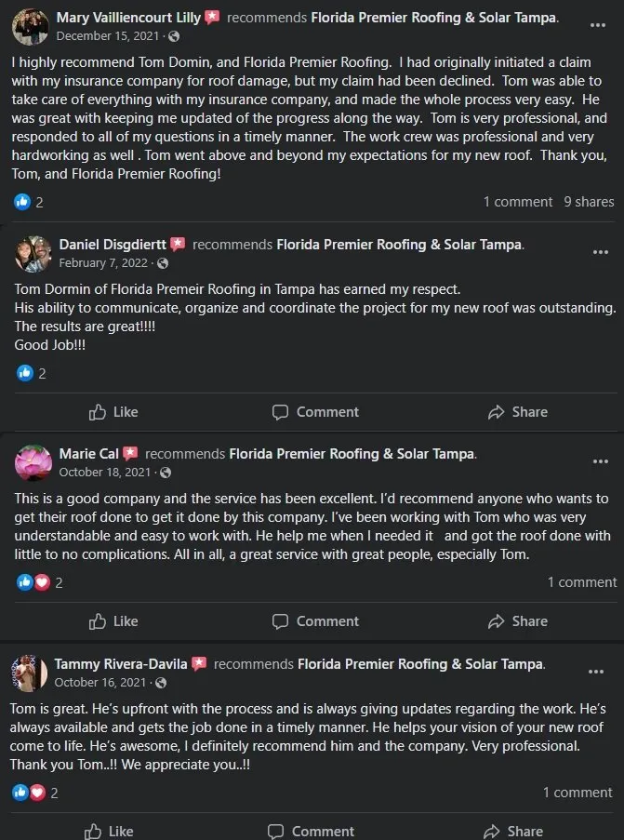Viewport: 624px width, 840px height.
Task: Like Tammy Rivera-Davila's review
Action: (x=110, y=831)
